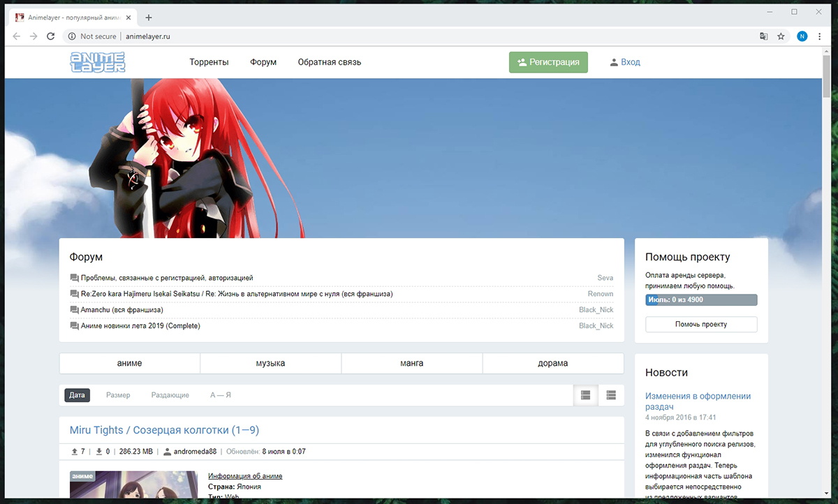Open the Chrome three-dot menu
This screenshot has height=504, width=838.
[x=821, y=36]
